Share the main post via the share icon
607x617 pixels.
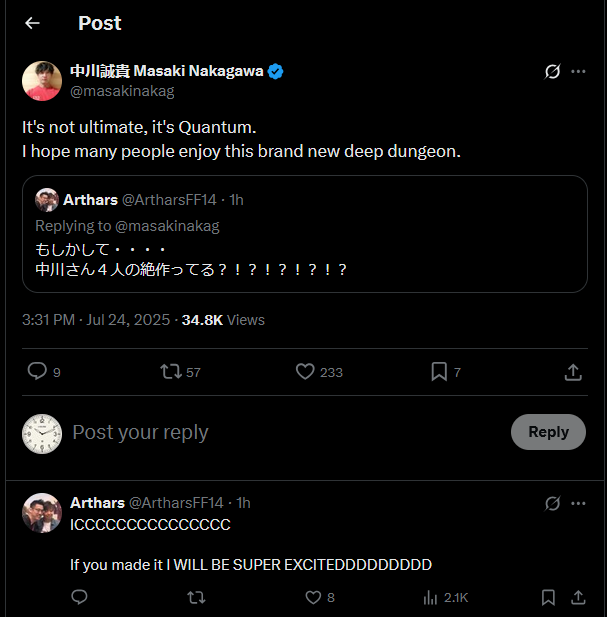coord(573,372)
